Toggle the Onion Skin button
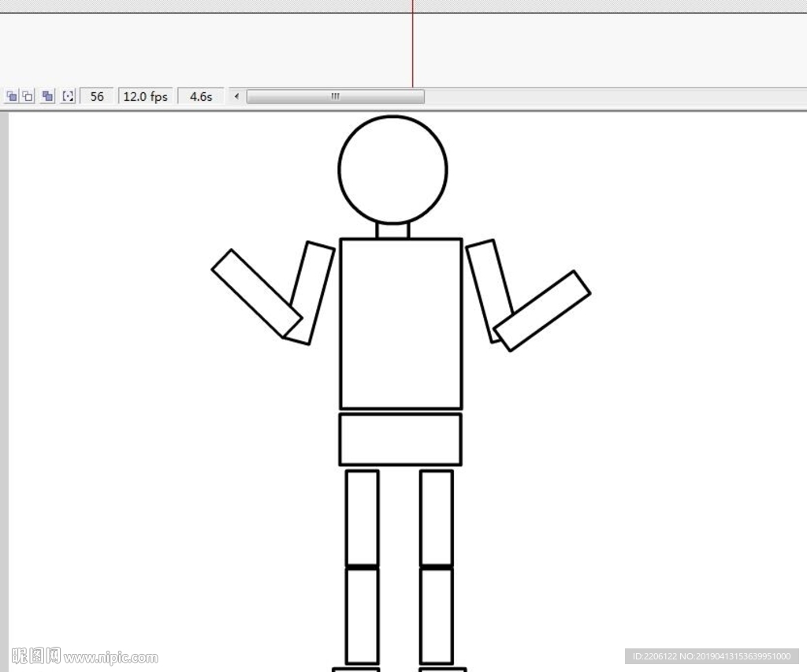 11,96
